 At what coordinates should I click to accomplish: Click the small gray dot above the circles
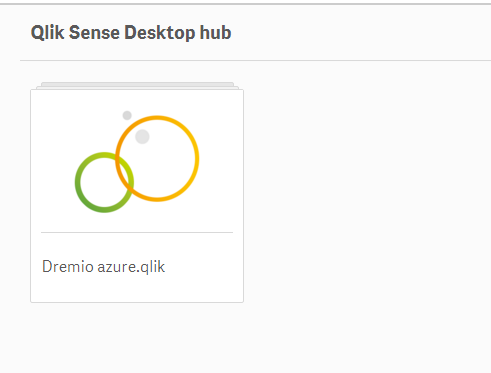(127, 115)
